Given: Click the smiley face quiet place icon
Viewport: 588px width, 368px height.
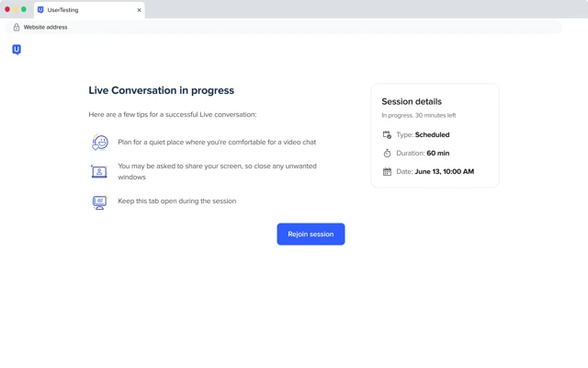Looking at the screenshot, I should click(100, 143).
